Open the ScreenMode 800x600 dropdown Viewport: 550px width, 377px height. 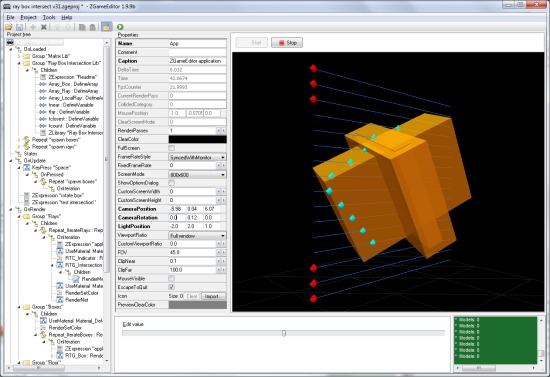coord(197,174)
